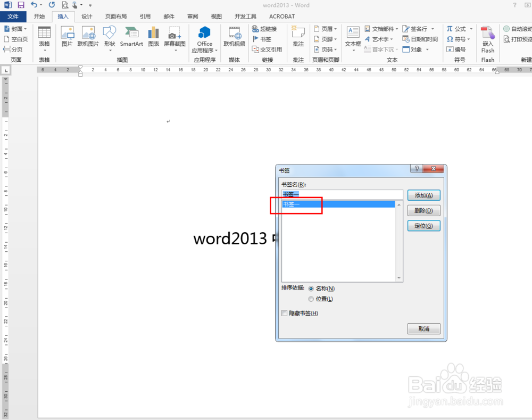Click the Save icon in quick access toolbar
The height and width of the screenshot is (420, 532).
point(21,5)
